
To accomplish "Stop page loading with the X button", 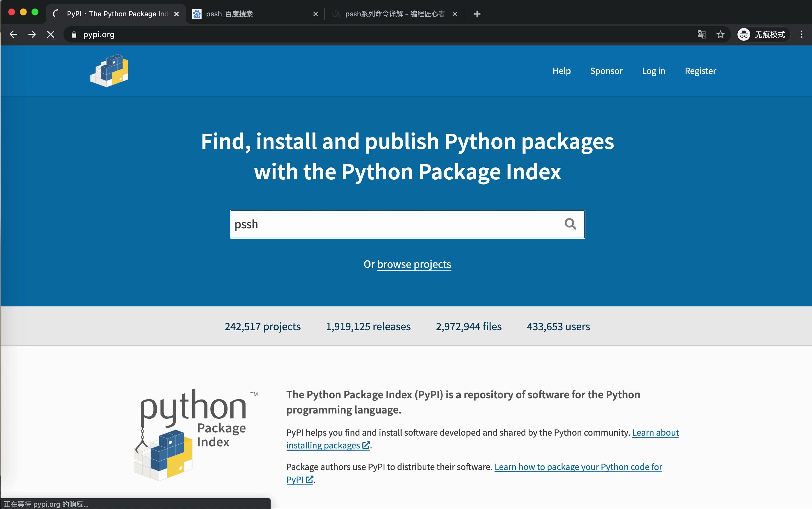I will click(50, 34).
